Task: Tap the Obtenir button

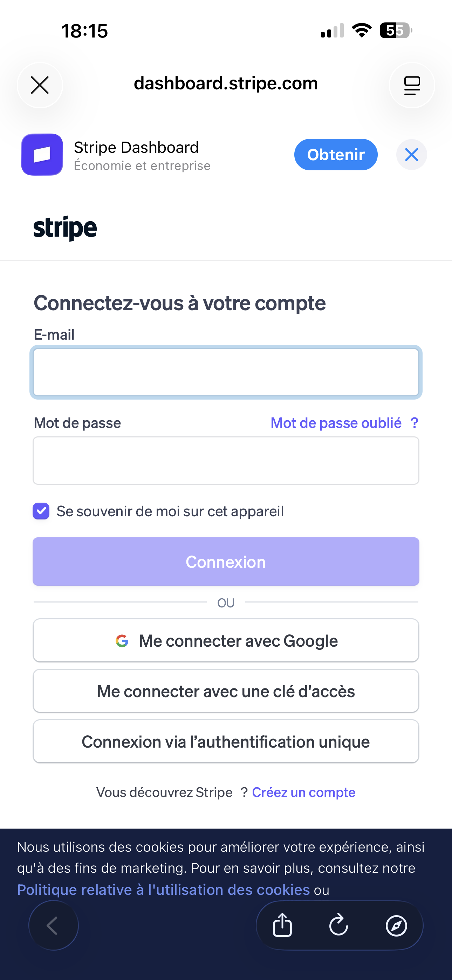Action: (x=336, y=155)
